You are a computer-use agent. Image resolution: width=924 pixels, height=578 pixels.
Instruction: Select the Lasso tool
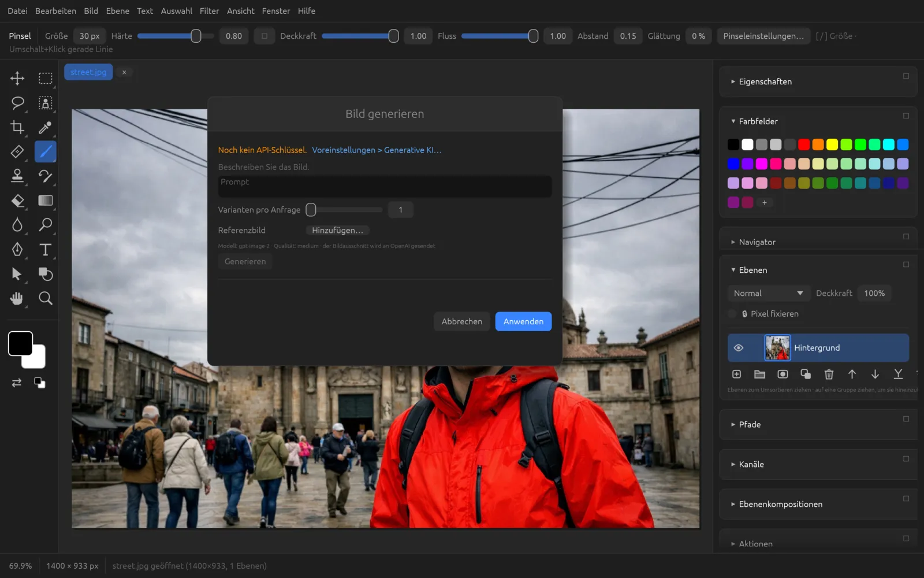[17, 103]
